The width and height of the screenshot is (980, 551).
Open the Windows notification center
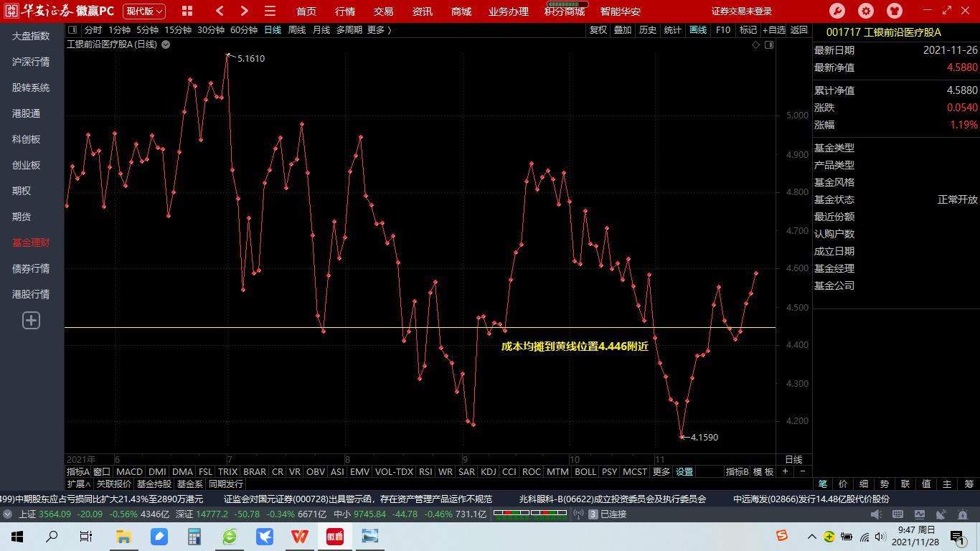click(957, 537)
